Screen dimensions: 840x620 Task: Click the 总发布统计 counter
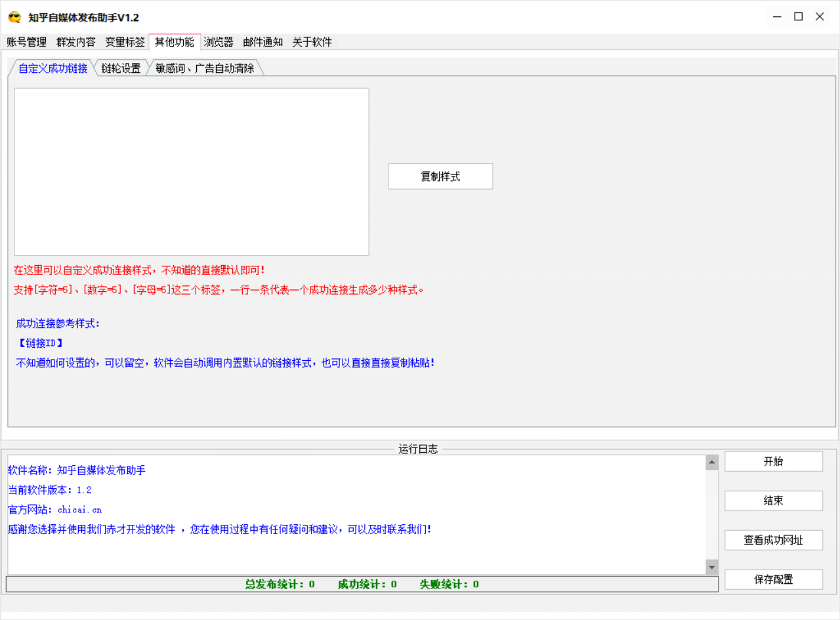tap(280, 584)
